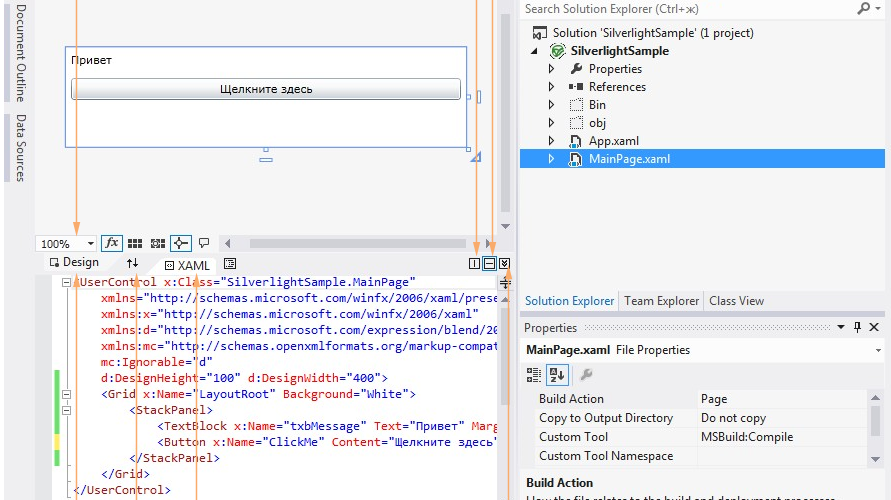Collapse the XAML pane
The height and width of the screenshot is (500, 891).
pos(505,263)
